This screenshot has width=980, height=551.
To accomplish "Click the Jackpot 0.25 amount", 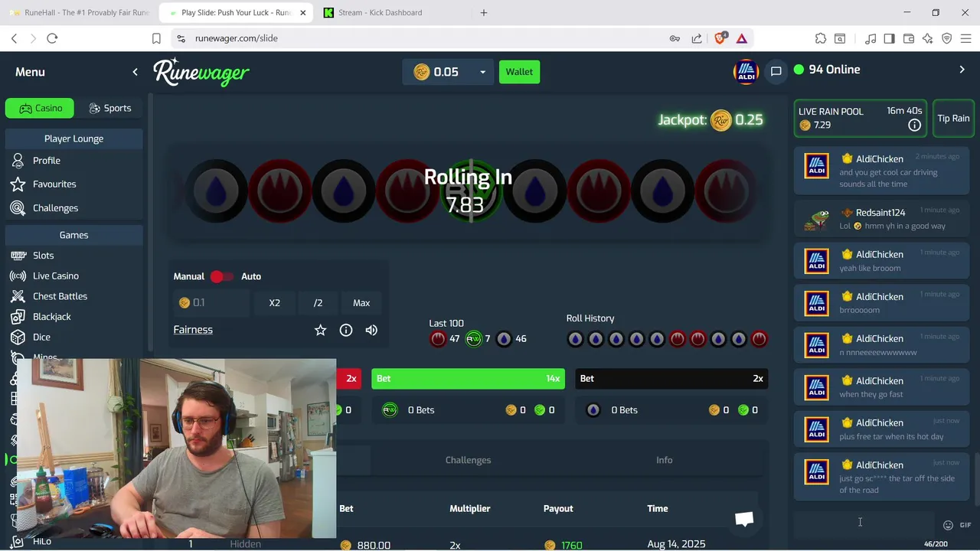I will click(749, 120).
